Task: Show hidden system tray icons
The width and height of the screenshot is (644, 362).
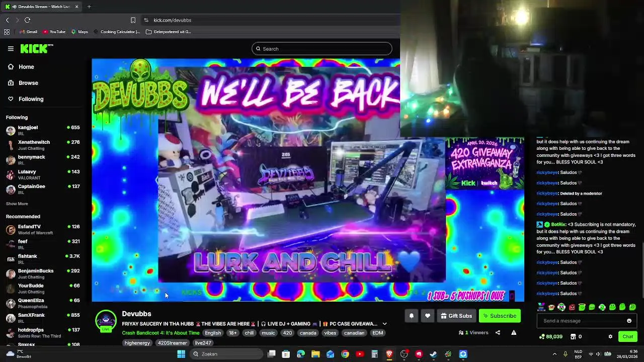Action: click(554, 354)
